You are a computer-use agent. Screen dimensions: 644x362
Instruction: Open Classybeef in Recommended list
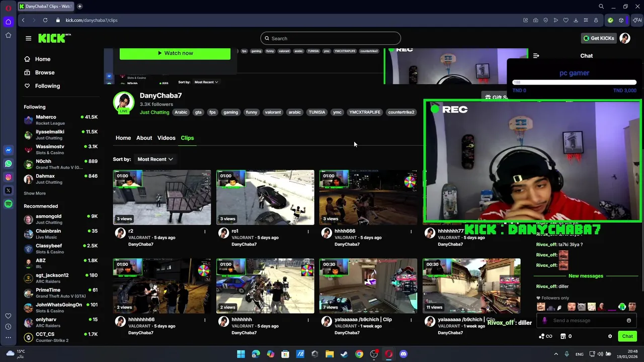pyautogui.click(x=60, y=249)
